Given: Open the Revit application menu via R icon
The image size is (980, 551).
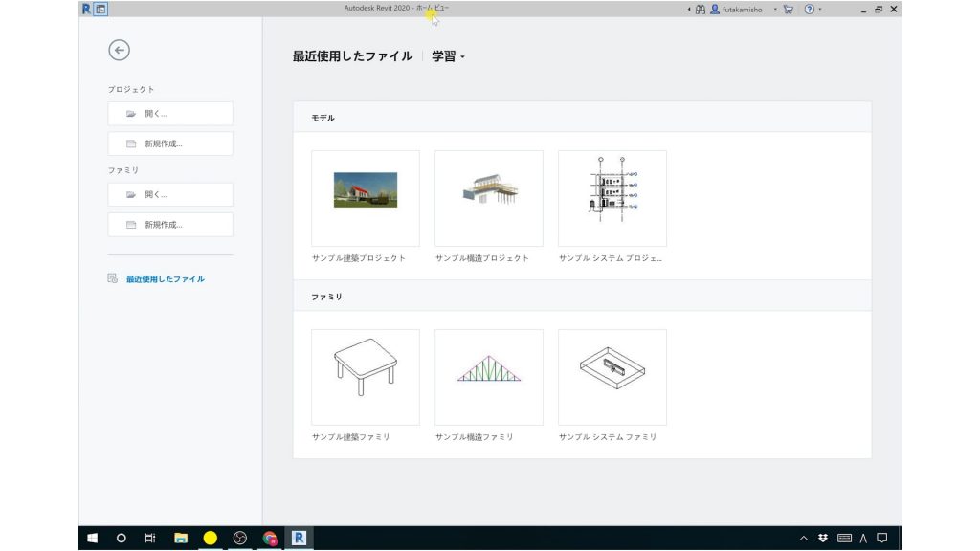Looking at the screenshot, I should (86, 8).
